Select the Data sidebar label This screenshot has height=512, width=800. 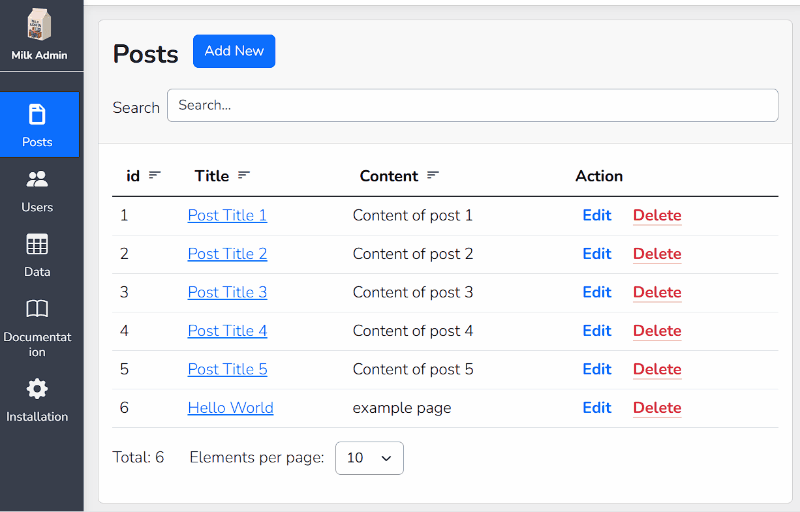coord(37,272)
